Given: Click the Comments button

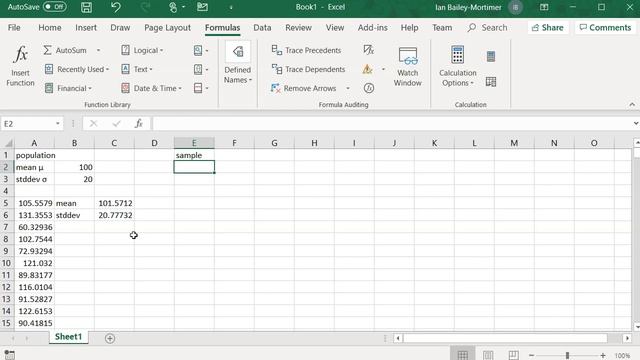Looking at the screenshot, I should click(x=605, y=28).
